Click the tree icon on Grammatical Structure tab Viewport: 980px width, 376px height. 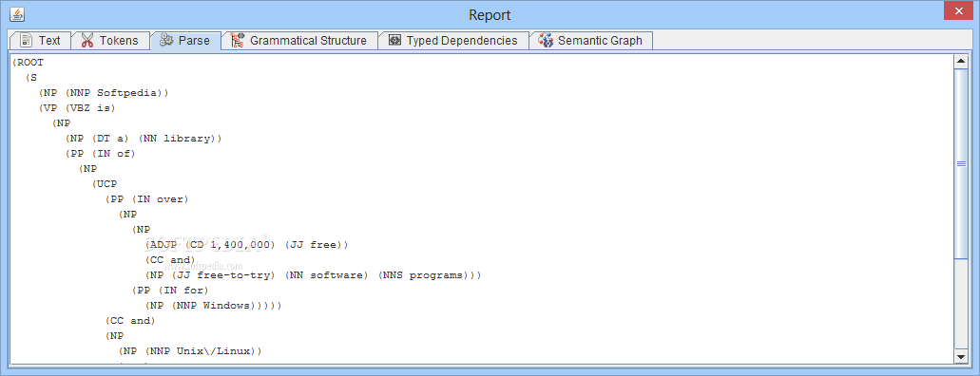point(238,41)
